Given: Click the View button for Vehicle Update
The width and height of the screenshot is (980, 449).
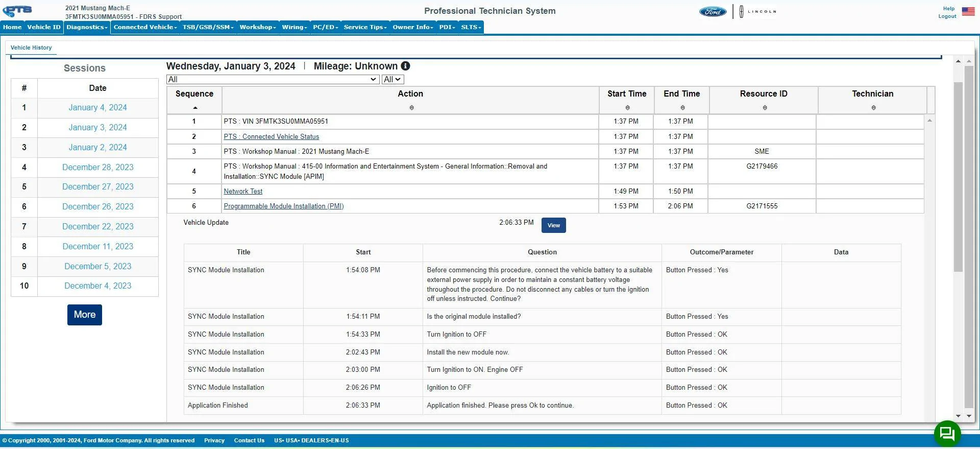Looking at the screenshot, I should pos(553,225).
